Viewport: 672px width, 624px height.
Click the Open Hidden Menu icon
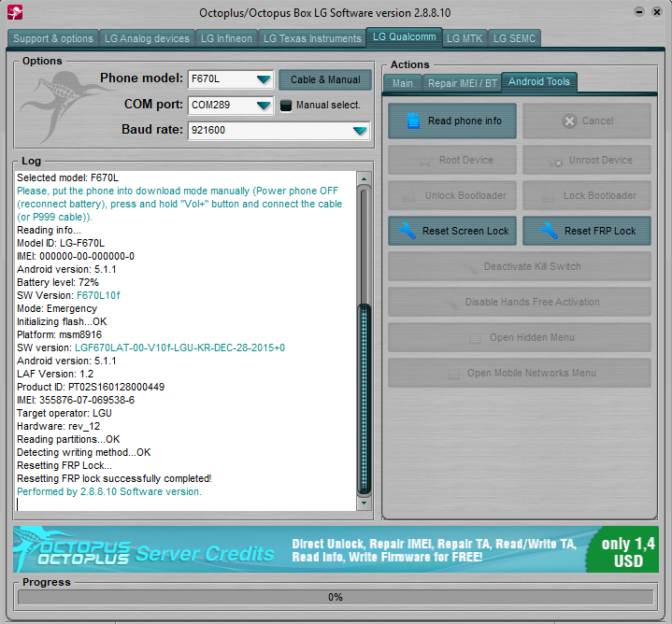(x=475, y=338)
